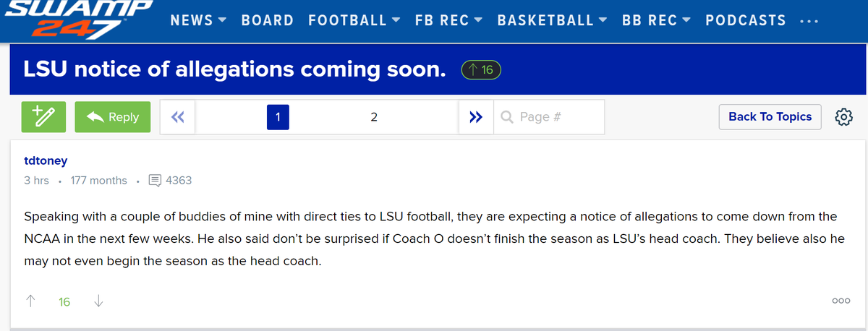Expand the BASKETBALL dropdown menu

click(553, 20)
